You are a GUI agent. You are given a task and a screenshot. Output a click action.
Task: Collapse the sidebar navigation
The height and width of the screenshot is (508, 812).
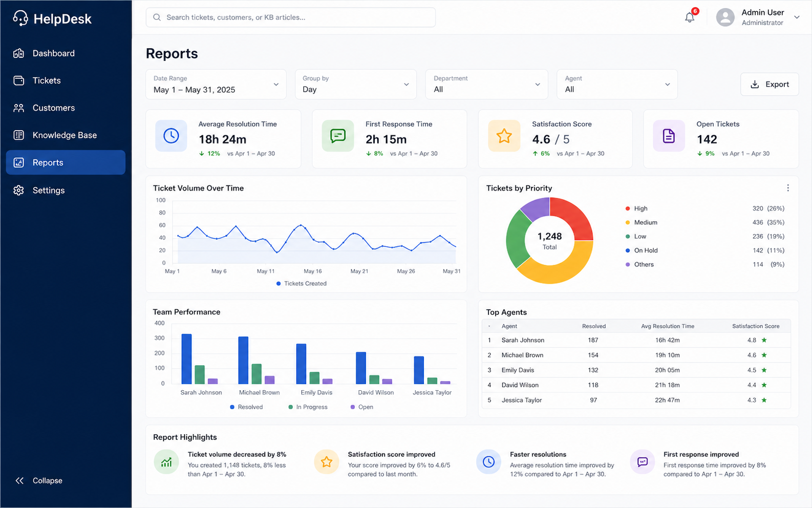point(39,480)
